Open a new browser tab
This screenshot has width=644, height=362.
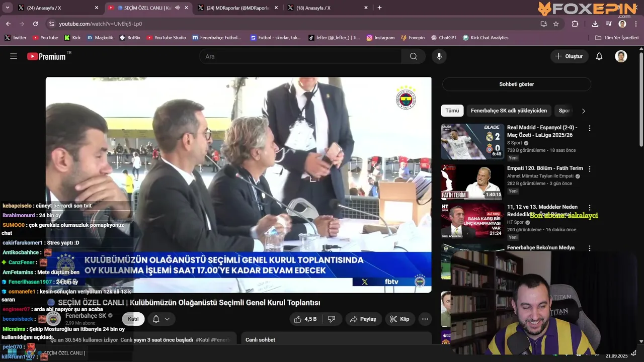tap(379, 8)
